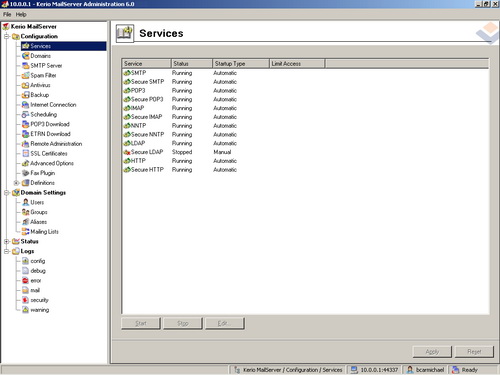
Task: Click the Edit button below service list
Action: click(225, 323)
